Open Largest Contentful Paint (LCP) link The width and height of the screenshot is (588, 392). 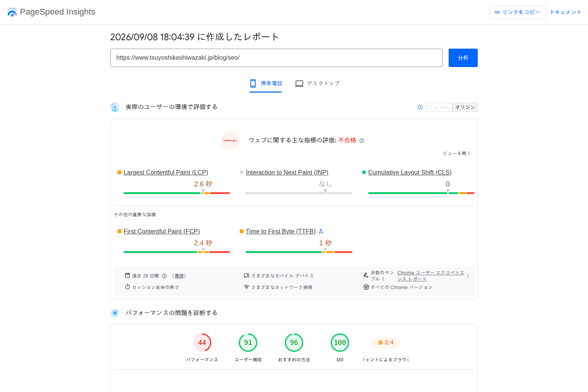(166, 173)
